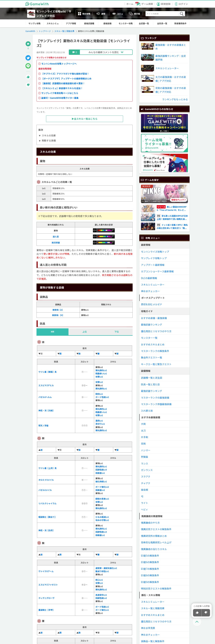Click the 新規登録 user icon link
215x644 pixels.
(x=163, y=4)
